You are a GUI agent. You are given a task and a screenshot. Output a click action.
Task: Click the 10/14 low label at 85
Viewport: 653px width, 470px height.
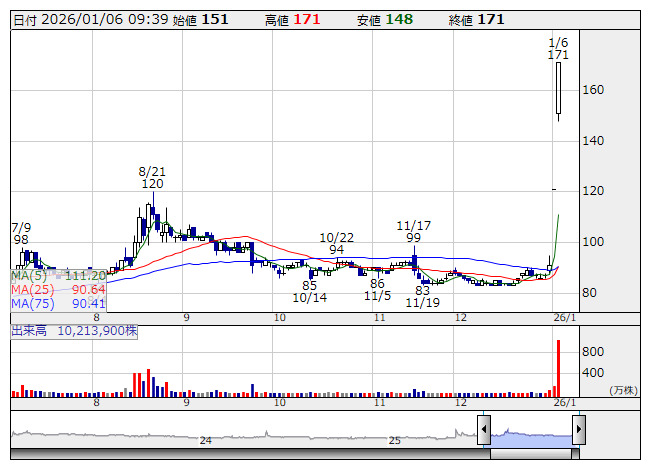[x=310, y=291]
